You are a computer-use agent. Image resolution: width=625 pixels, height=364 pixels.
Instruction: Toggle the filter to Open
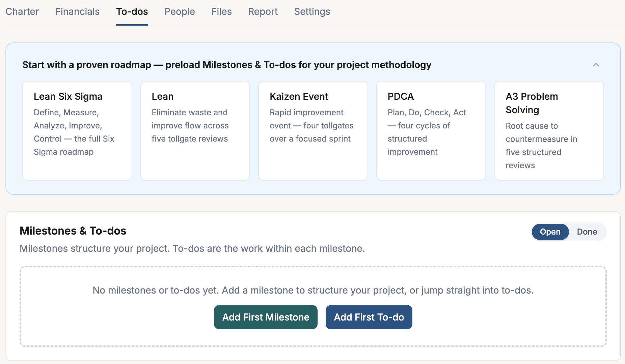(550, 232)
